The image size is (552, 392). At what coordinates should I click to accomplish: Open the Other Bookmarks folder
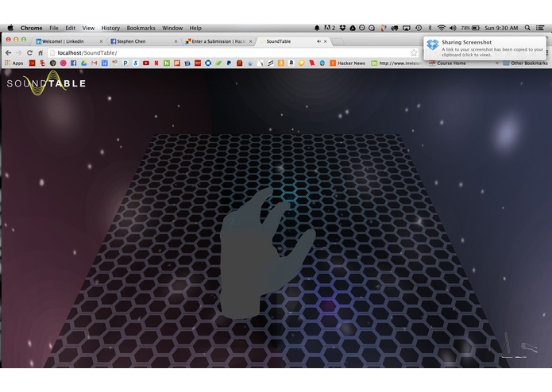pyautogui.click(x=525, y=63)
